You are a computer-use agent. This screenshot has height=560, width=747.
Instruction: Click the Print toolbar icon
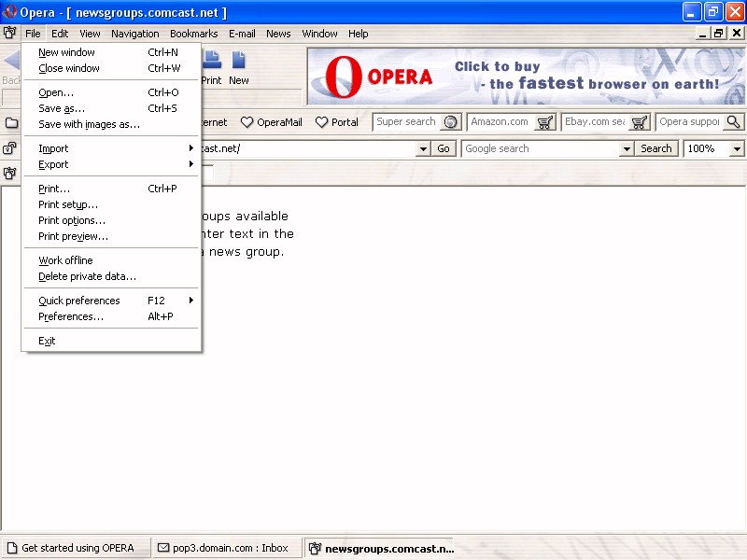point(212,61)
